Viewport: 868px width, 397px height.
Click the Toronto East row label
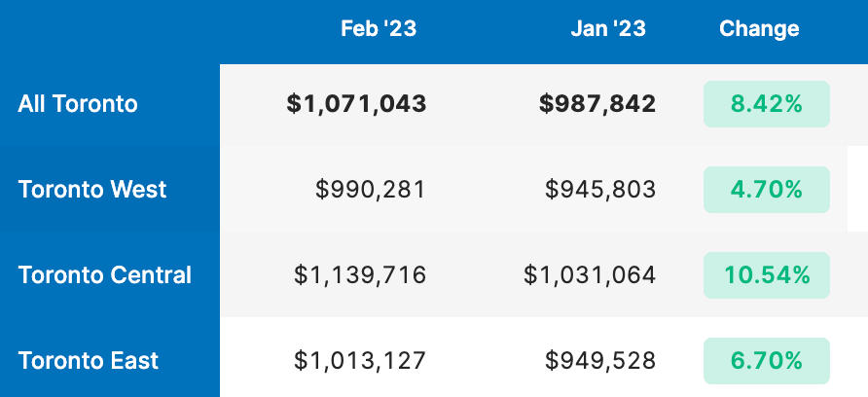pyautogui.click(x=89, y=361)
